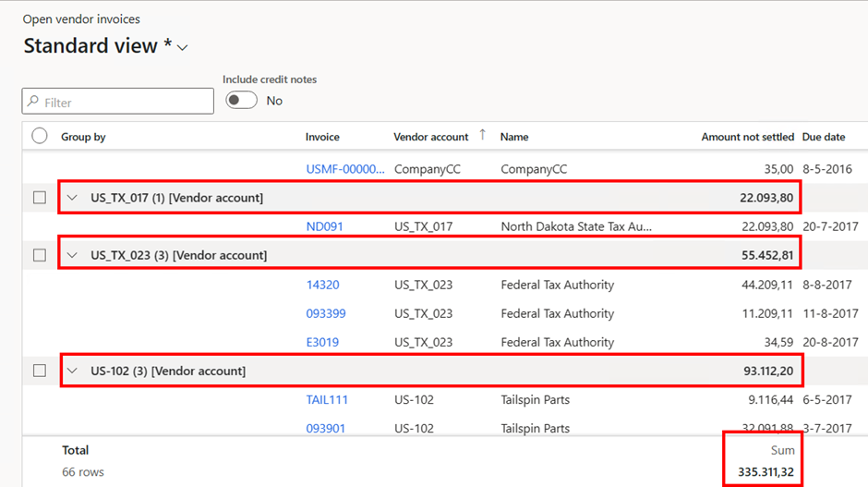Open the Standard view dropdown chevron
The image size is (868, 487).
point(182,48)
